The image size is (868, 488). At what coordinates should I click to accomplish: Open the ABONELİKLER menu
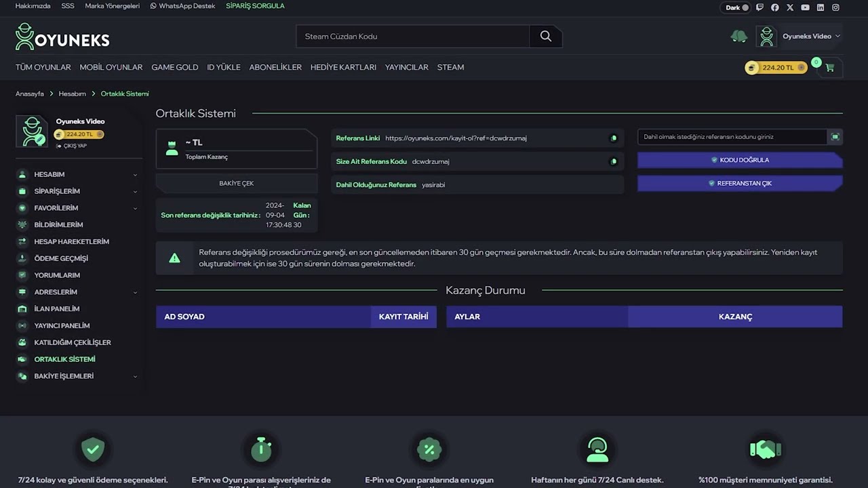275,67
